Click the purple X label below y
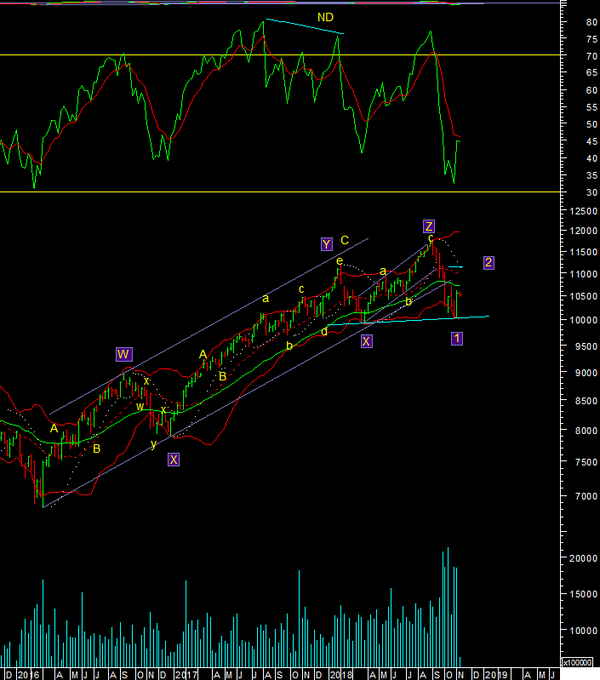The image size is (600, 680). 174,460
